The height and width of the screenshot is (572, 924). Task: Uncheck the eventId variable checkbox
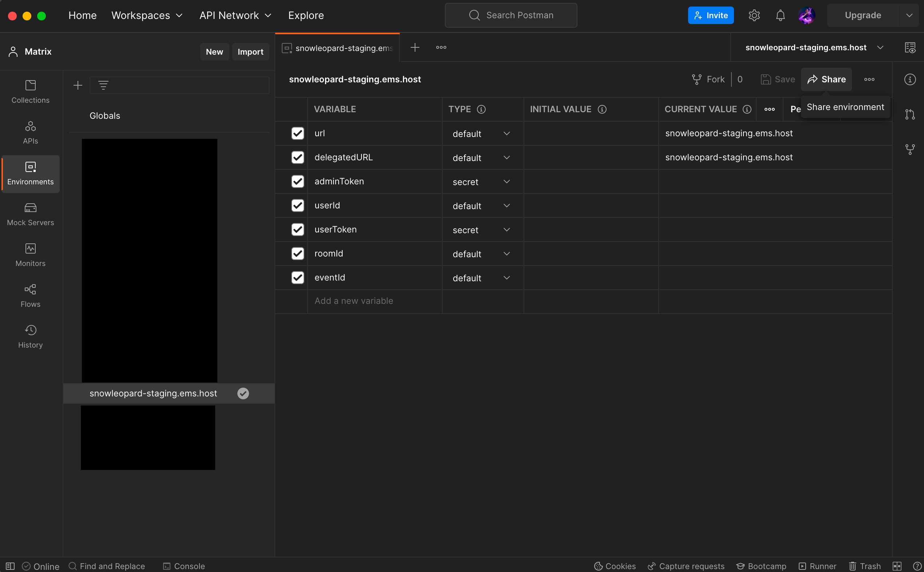[298, 277]
